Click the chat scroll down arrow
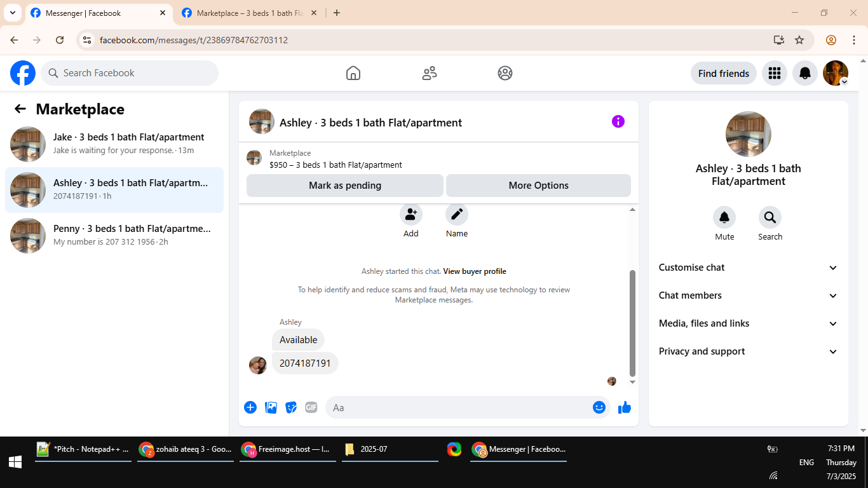Viewport: 868px width, 488px height. [x=632, y=383]
